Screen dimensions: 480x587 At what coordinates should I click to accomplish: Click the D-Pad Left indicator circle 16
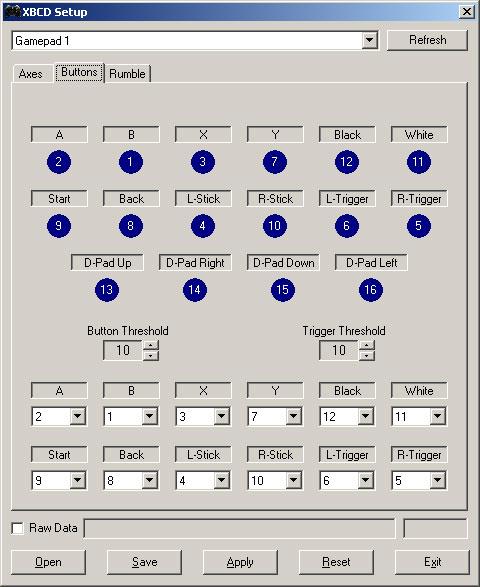pos(371,290)
